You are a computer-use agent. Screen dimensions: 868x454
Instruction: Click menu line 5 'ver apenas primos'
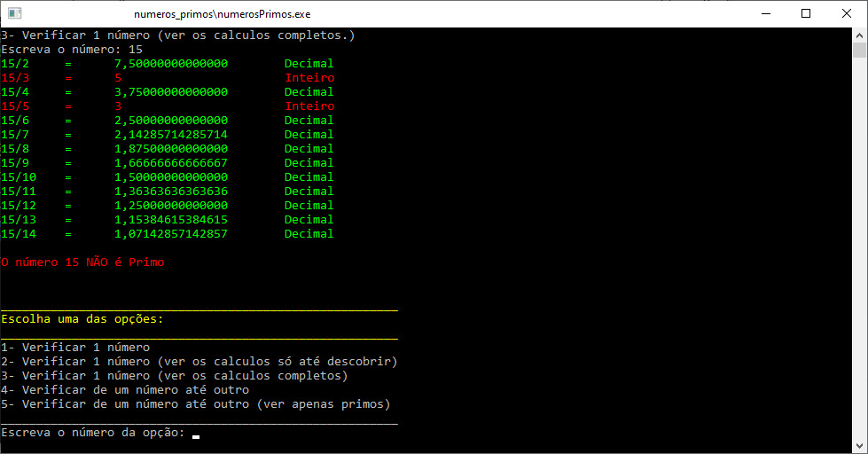(x=196, y=404)
